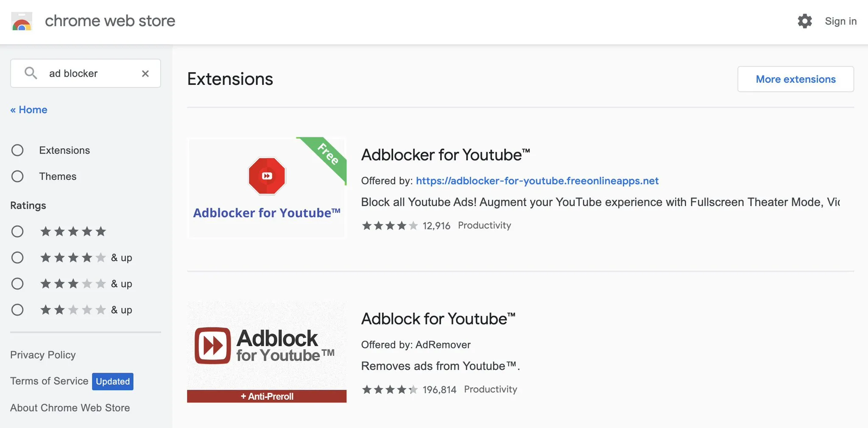Open the adblocker-for-youtube.freeonlineapps.net link
Image resolution: width=868 pixels, height=428 pixels.
[x=537, y=181]
